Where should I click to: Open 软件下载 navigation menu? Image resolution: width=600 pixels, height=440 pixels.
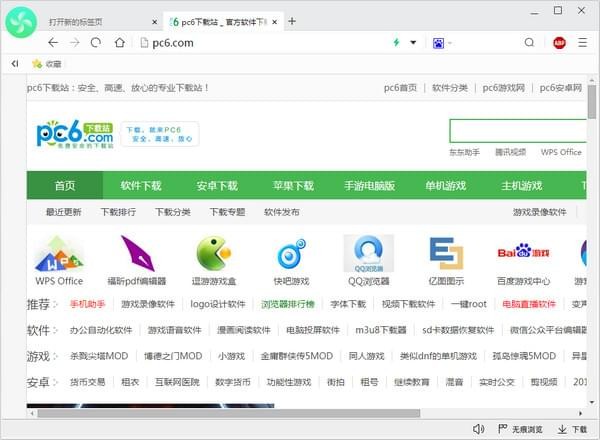[x=141, y=186]
